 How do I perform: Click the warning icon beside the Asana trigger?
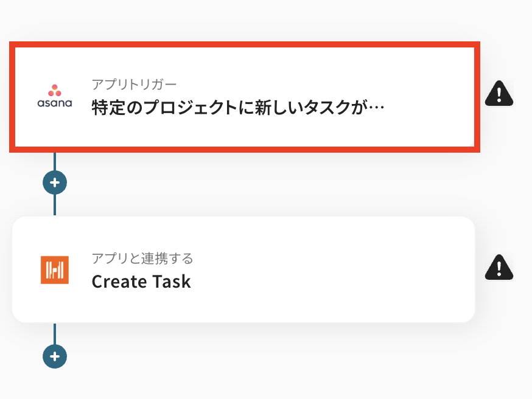pos(499,94)
